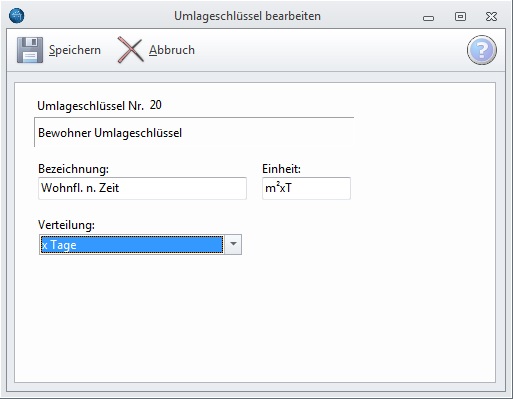Maximize the Umlageschlüssel bearbeiten window
513x399 pixels.
point(460,16)
